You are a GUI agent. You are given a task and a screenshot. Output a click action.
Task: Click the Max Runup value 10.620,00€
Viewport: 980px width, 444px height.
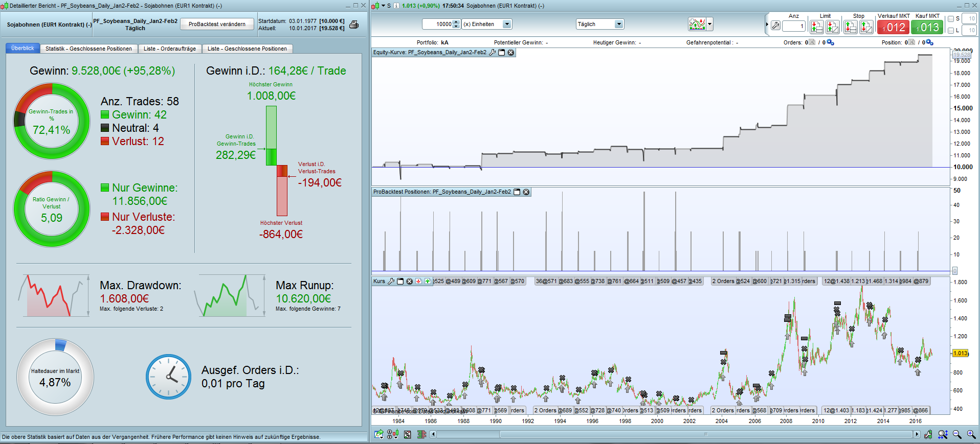coord(303,298)
